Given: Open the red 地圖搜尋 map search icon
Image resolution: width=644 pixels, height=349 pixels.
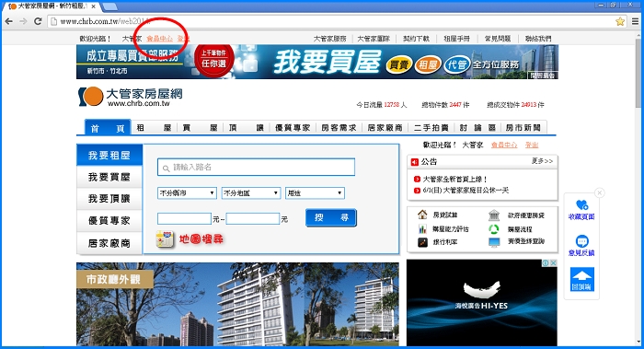Looking at the screenshot, I should (x=165, y=239).
